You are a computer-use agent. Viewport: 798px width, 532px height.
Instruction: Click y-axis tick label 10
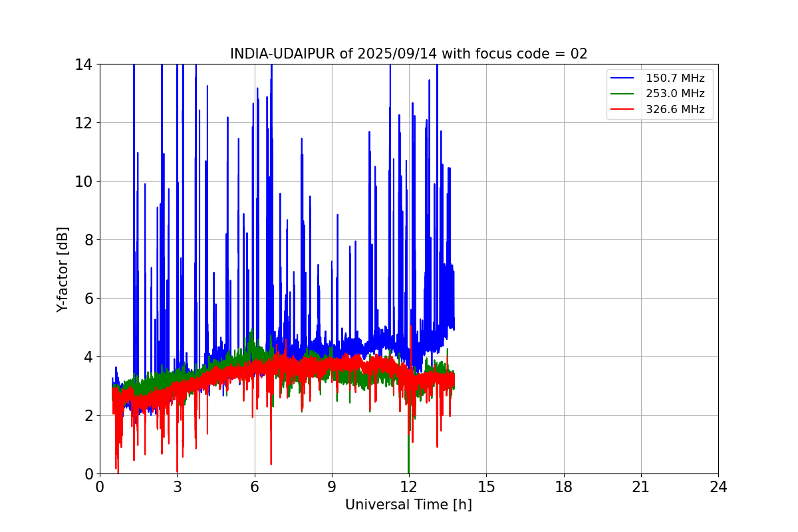pos(84,182)
